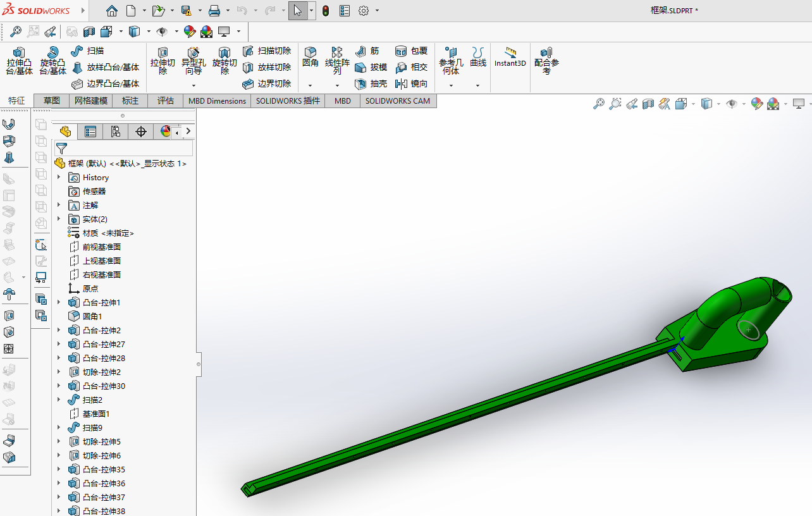The image size is (812, 516).
Task: Click the Revolved Cut (旋转切除) tool
Action: [x=225, y=61]
